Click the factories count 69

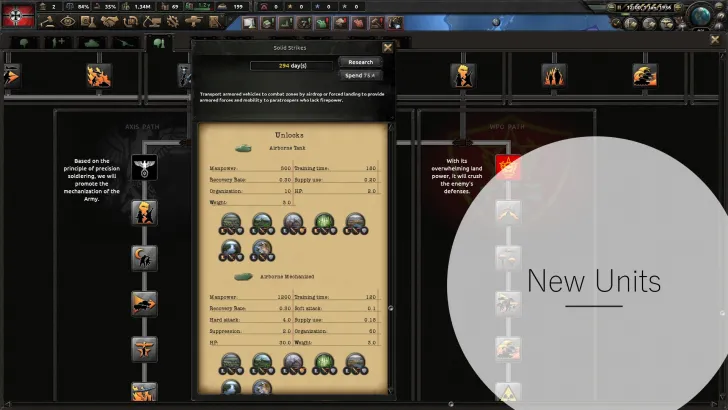pyautogui.click(x=170, y=7)
